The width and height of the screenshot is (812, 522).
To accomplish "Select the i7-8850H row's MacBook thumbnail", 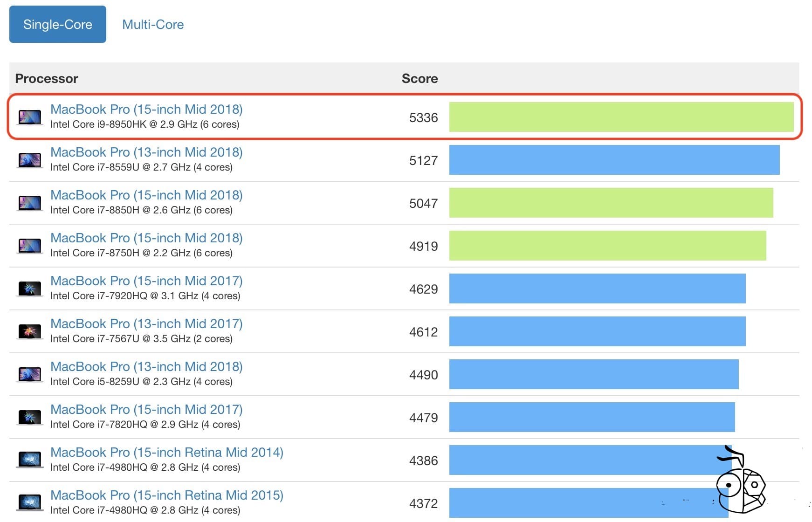I will (x=29, y=202).
